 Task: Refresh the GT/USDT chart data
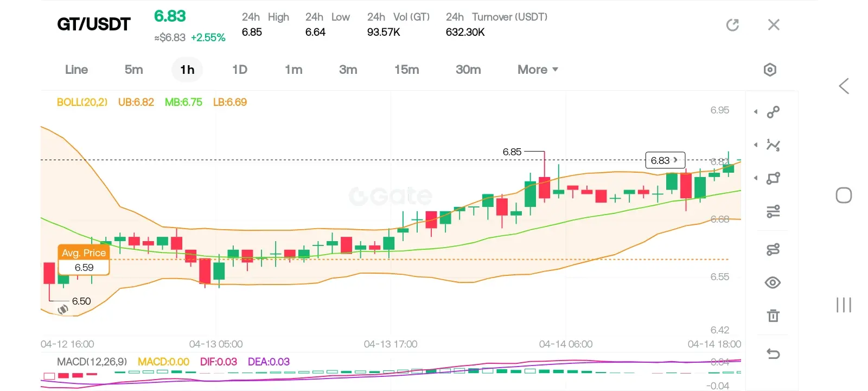pos(732,25)
